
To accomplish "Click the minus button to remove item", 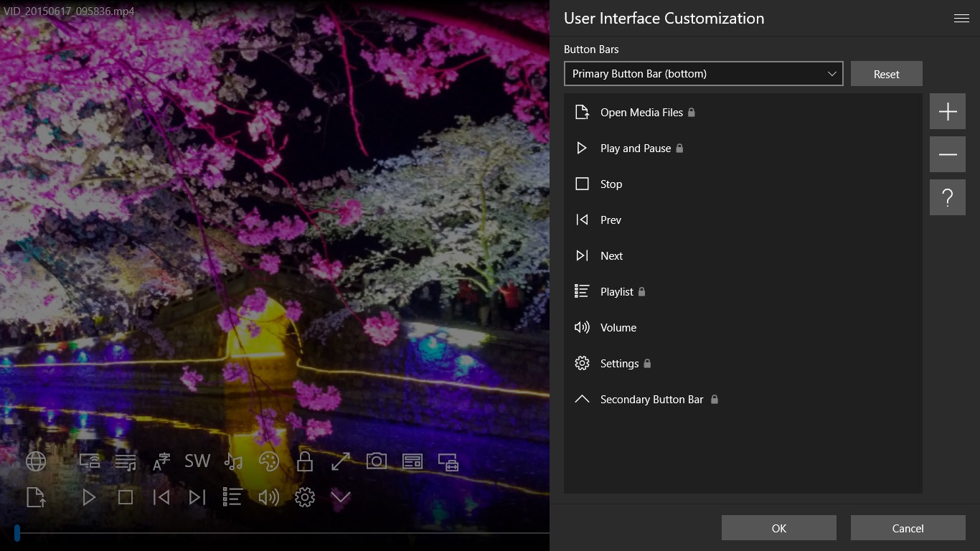I will coord(948,154).
